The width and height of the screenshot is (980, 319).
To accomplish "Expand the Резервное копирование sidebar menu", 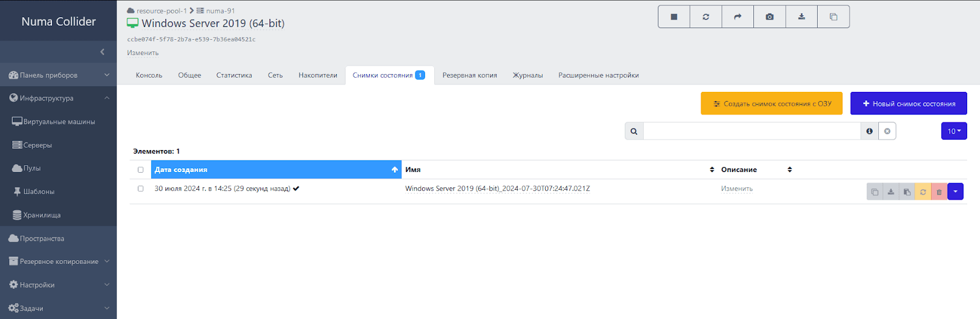I will point(58,261).
